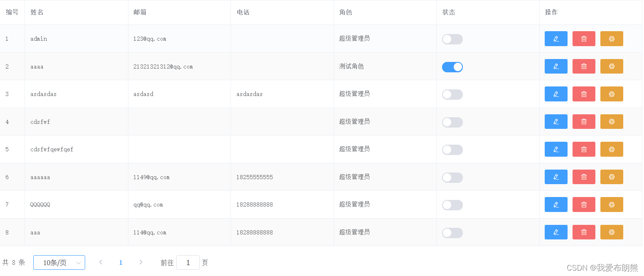The image size is (644, 276).
Task: Click the email 114@qq.com
Action: pos(150,232)
